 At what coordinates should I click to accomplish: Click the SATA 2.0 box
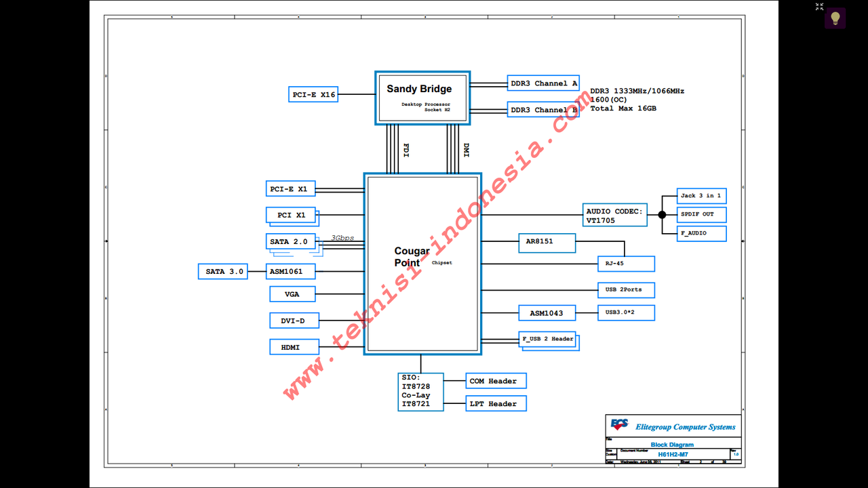coord(291,241)
